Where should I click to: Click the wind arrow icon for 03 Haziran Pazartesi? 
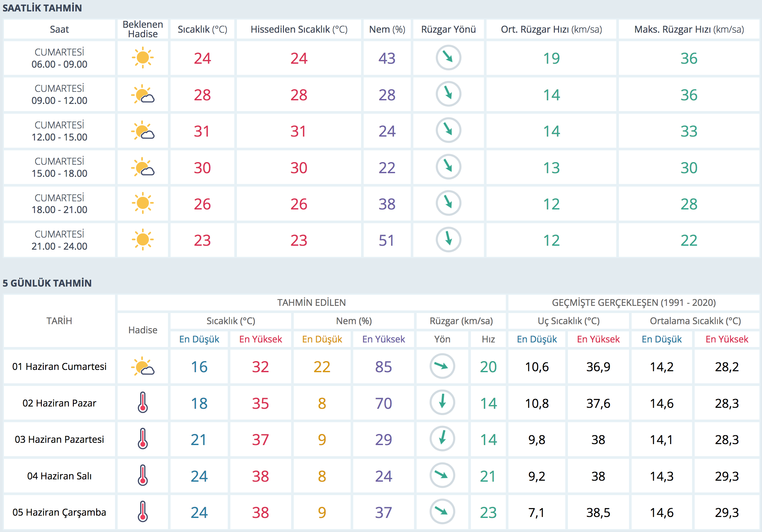click(442, 439)
